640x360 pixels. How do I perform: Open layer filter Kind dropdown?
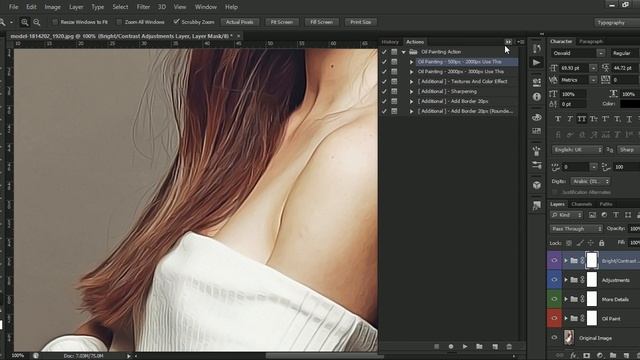point(567,215)
